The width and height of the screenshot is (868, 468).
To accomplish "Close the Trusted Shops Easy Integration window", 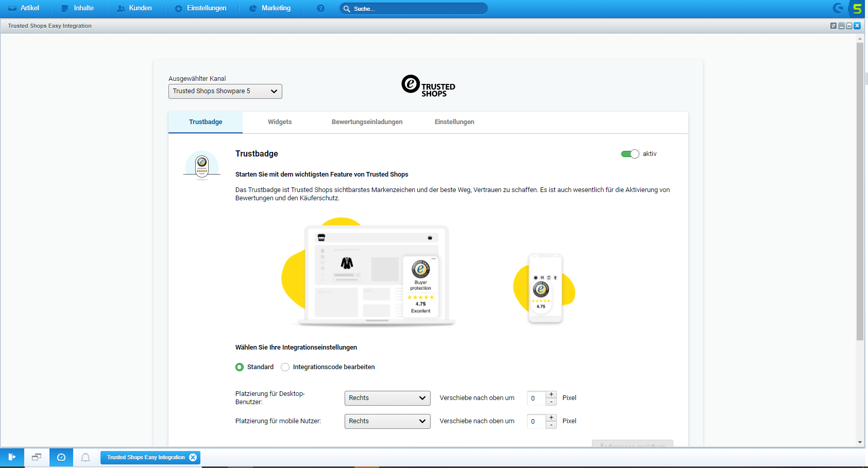I will (857, 26).
